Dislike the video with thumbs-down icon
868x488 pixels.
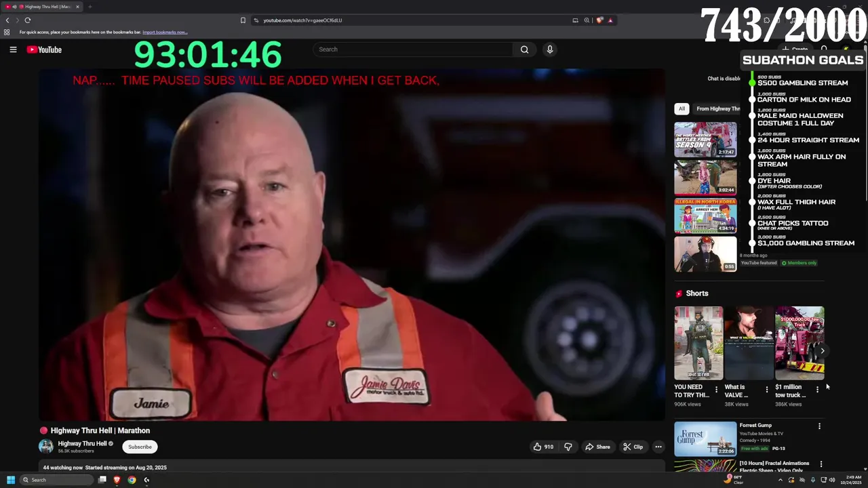click(x=568, y=447)
